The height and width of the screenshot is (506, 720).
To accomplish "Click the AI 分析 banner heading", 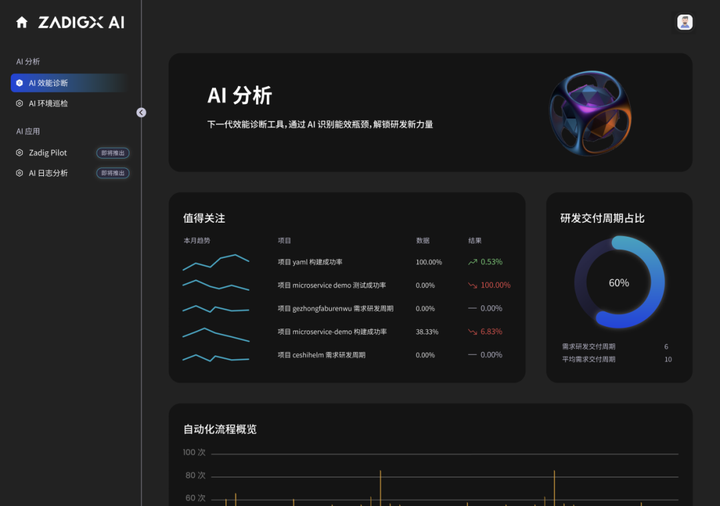I will click(240, 96).
